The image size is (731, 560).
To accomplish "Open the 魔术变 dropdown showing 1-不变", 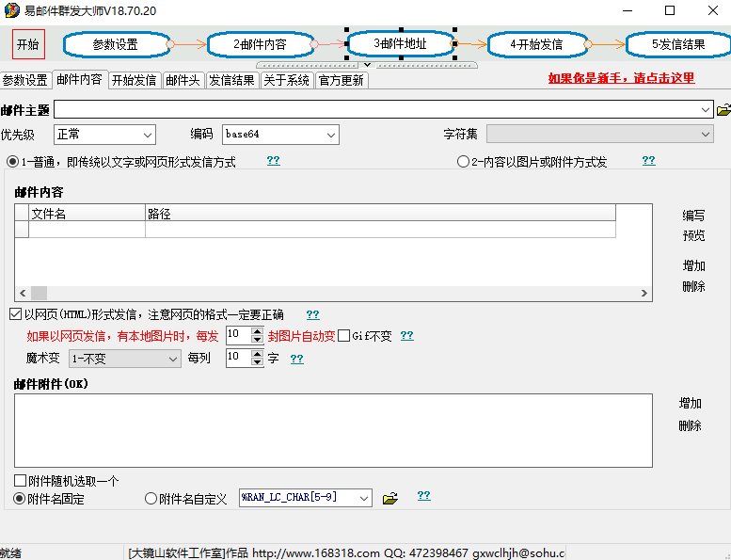I will [172, 359].
